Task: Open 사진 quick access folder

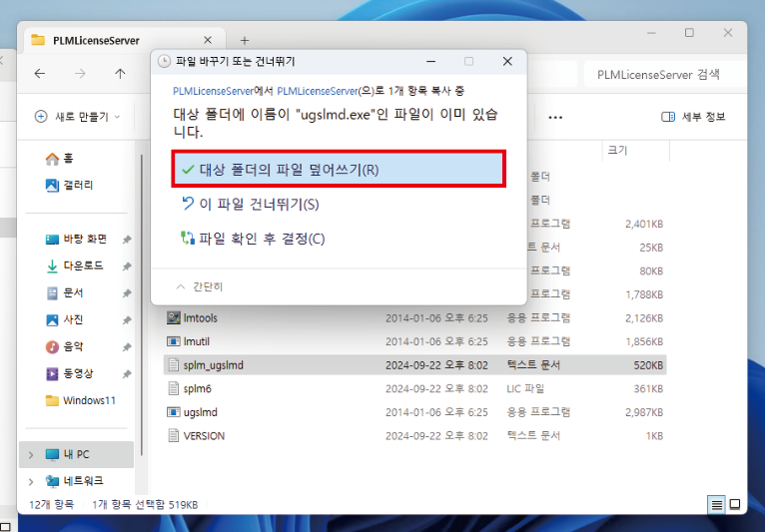Action: (65, 319)
